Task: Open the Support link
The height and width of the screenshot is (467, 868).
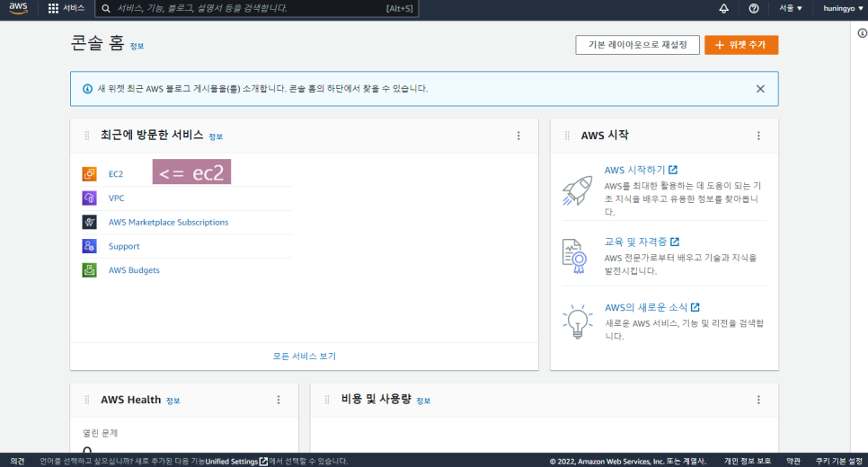Action: coord(124,246)
